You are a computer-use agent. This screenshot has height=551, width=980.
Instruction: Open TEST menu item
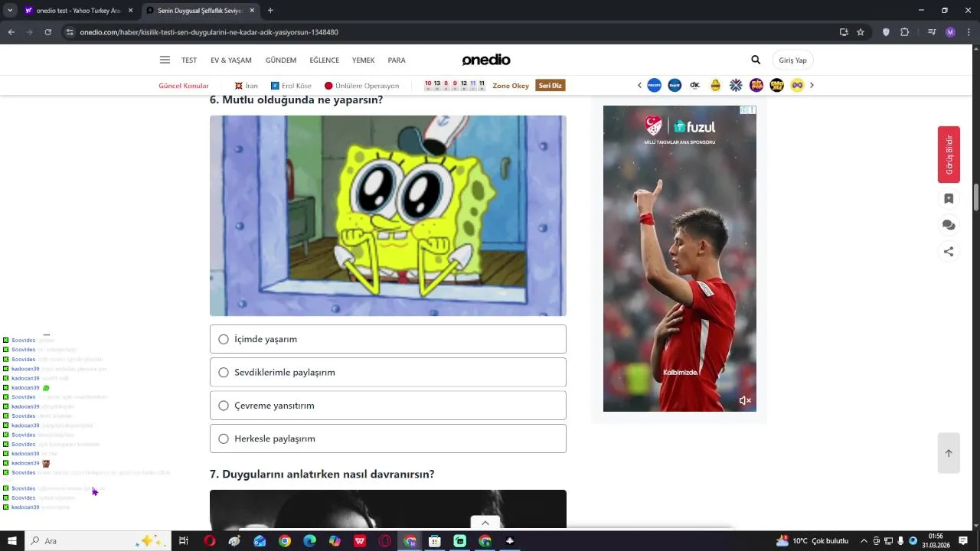click(x=189, y=60)
